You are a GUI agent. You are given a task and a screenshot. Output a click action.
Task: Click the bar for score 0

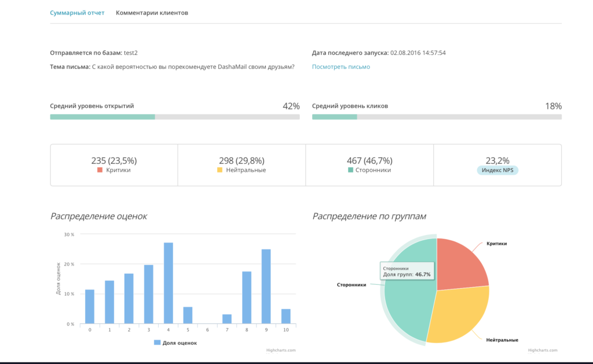[x=90, y=307]
